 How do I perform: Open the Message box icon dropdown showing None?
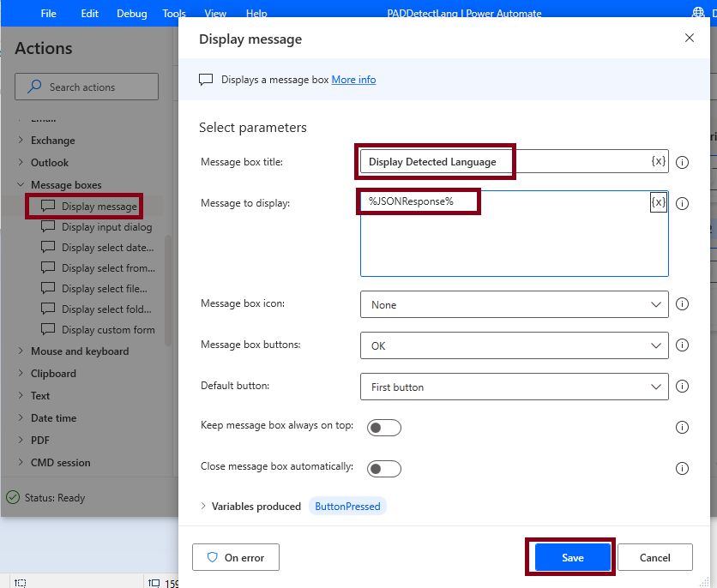pyautogui.click(x=514, y=304)
